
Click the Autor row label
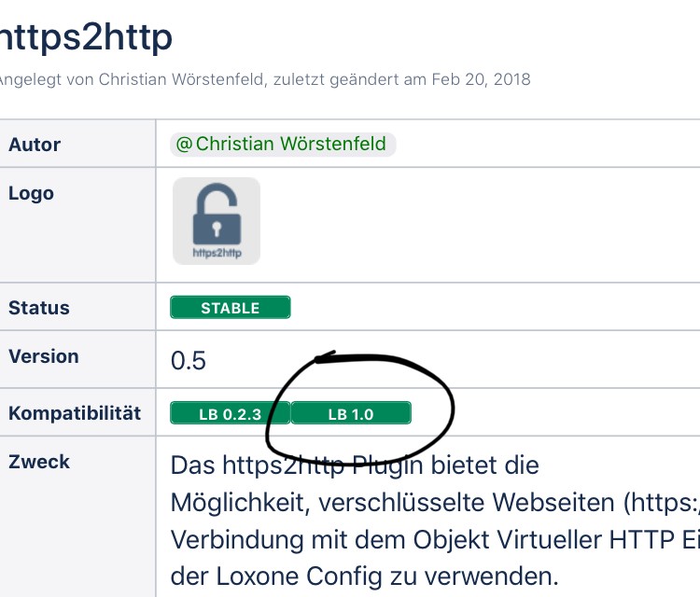(35, 145)
